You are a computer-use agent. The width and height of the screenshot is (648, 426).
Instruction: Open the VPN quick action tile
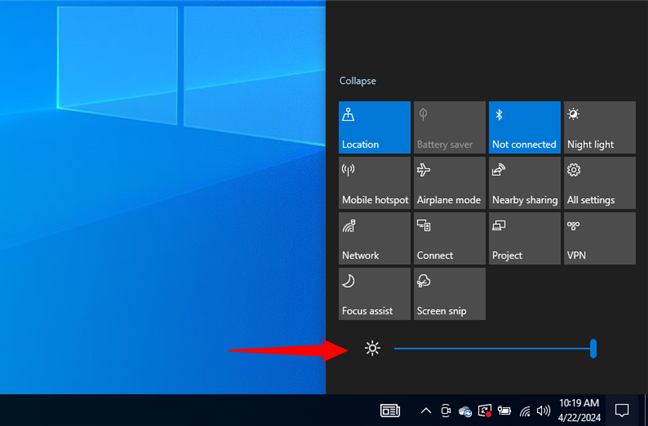click(x=599, y=238)
